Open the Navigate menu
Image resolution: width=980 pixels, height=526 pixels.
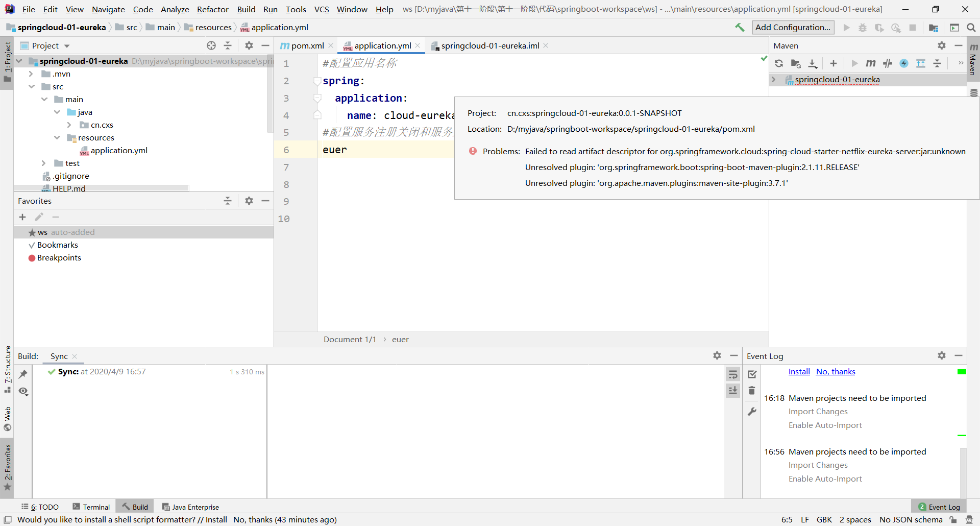[108, 9]
